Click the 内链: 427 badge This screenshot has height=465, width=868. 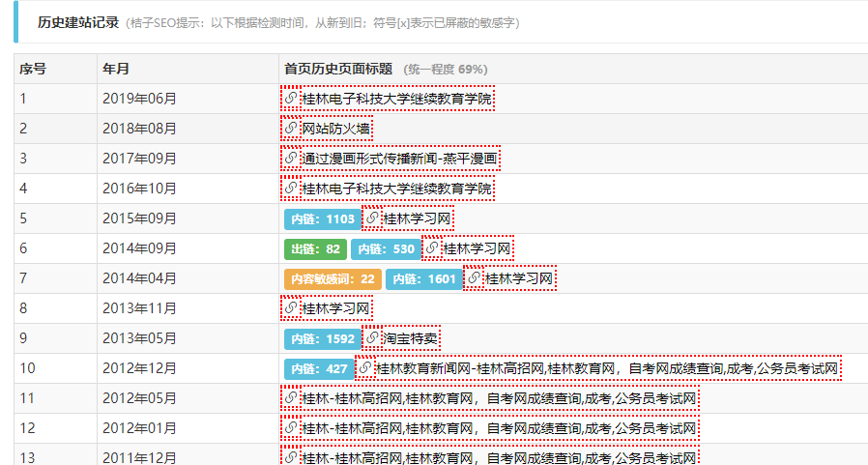pos(318,369)
